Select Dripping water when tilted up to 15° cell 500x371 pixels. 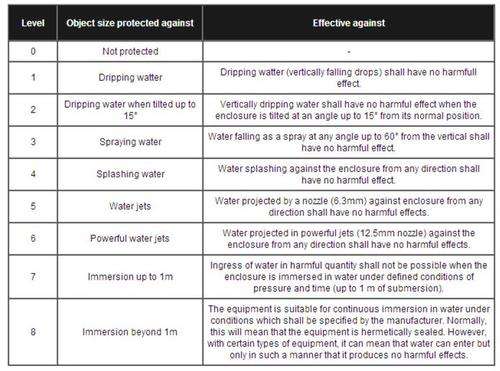[130, 110]
